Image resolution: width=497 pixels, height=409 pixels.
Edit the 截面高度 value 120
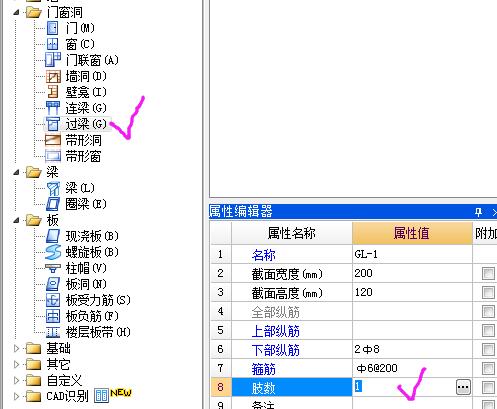click(x=412, y=293)
